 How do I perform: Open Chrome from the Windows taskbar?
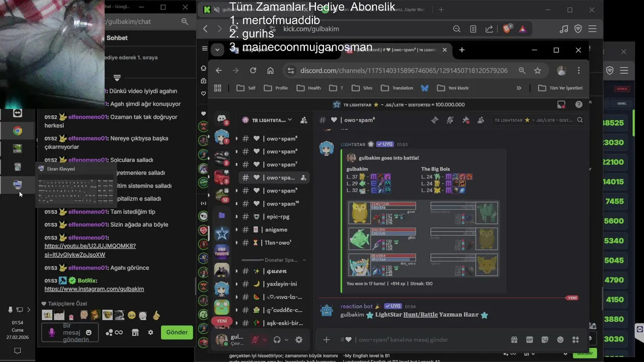pyautogui.click(x=18, y=131)
